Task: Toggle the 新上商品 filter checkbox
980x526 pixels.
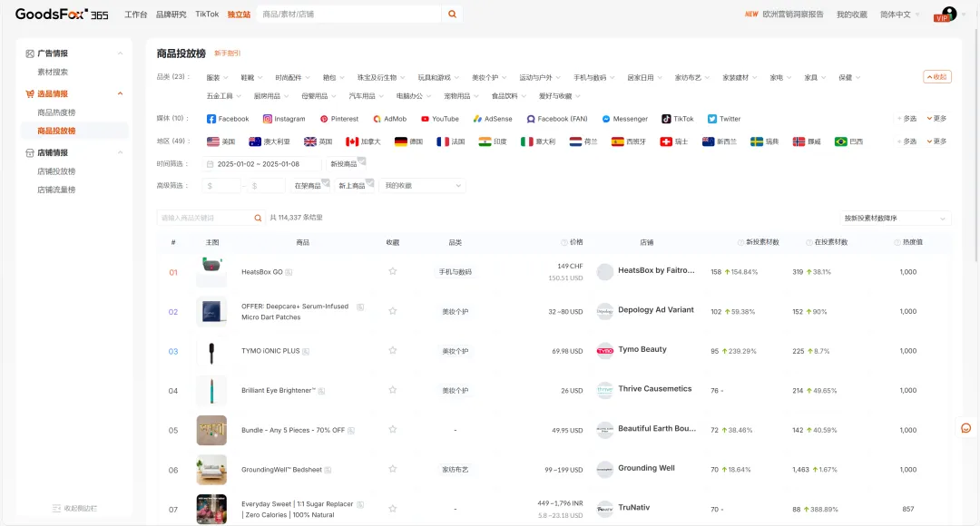Action: [x=355, y=186]
